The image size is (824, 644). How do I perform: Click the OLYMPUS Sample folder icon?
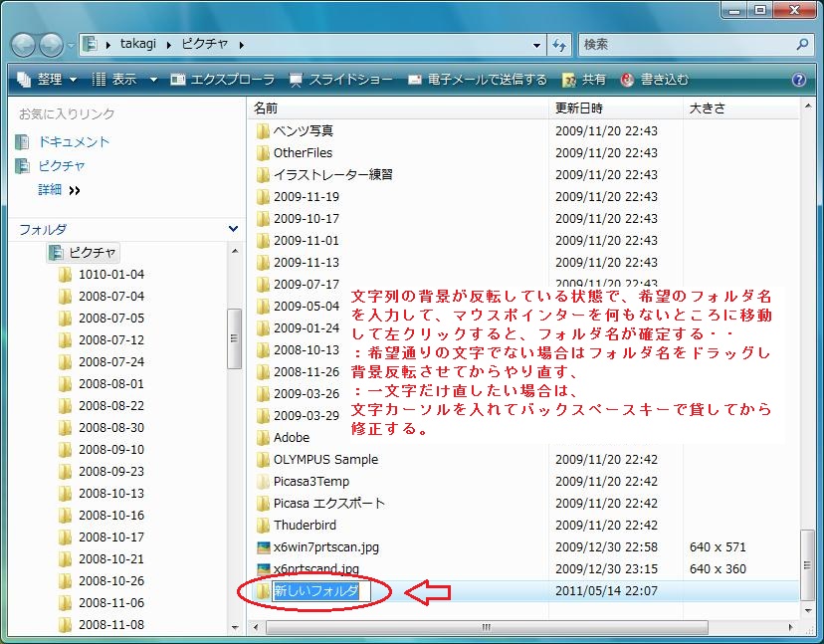tap(263, 460)
